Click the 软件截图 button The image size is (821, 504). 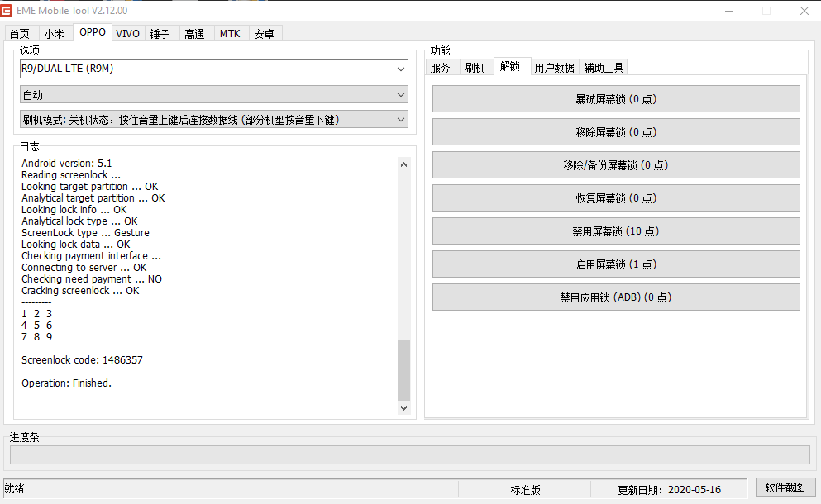pos(785,487)
